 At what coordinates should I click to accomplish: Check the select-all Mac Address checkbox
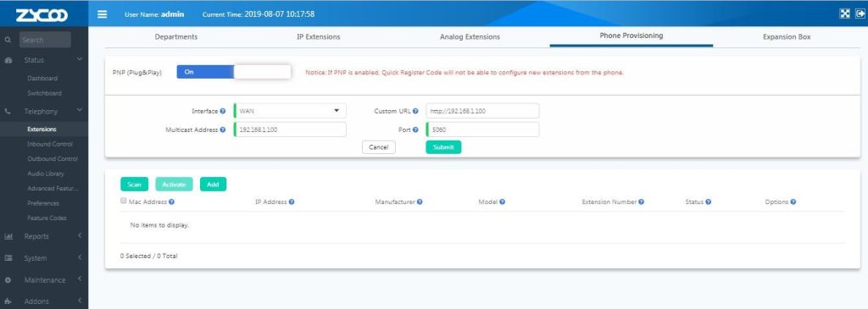[x=124, y=201]
